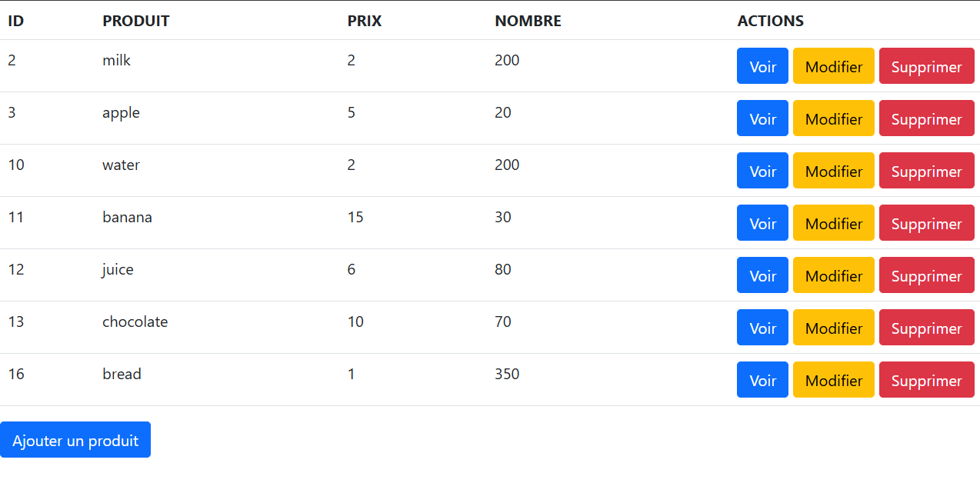Click Voir button for milk
Image resolution: width=980 pixels, height=483 pixels.
[762, 66]
